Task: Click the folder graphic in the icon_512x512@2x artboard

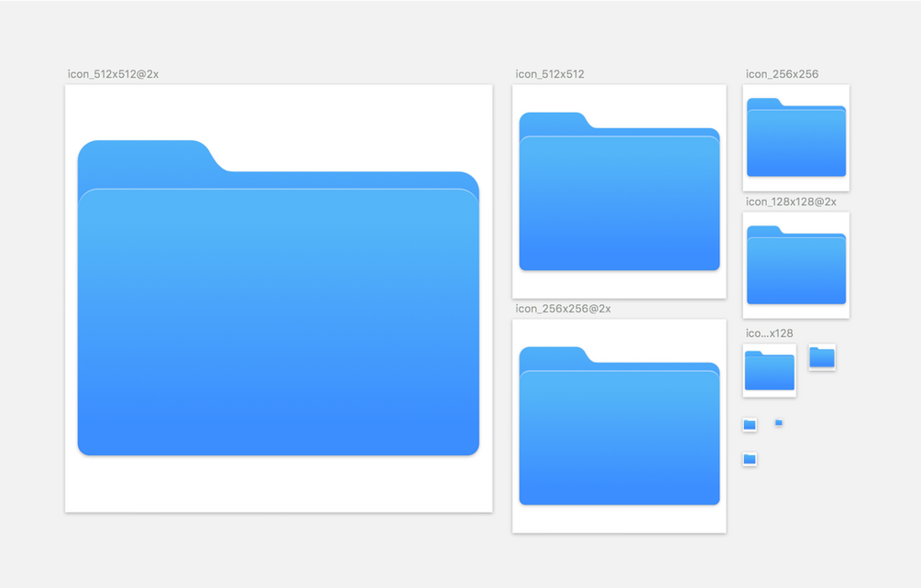Action: click(279, 298)
